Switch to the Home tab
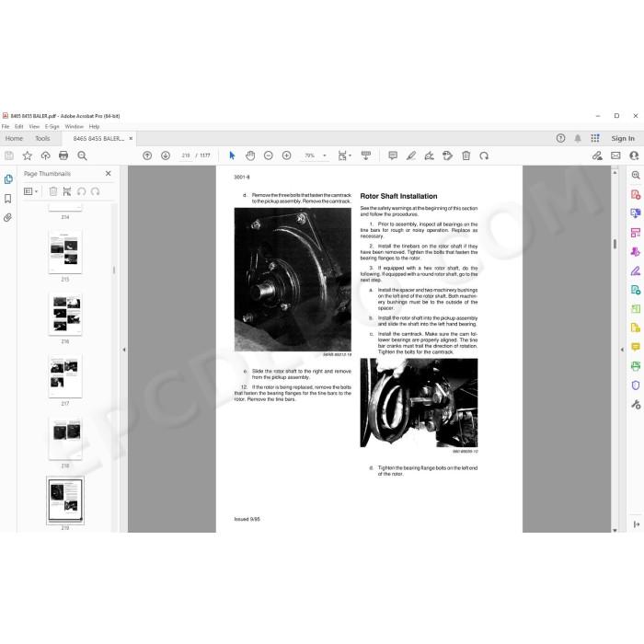The image size is (644, 644). click(14, 138)
